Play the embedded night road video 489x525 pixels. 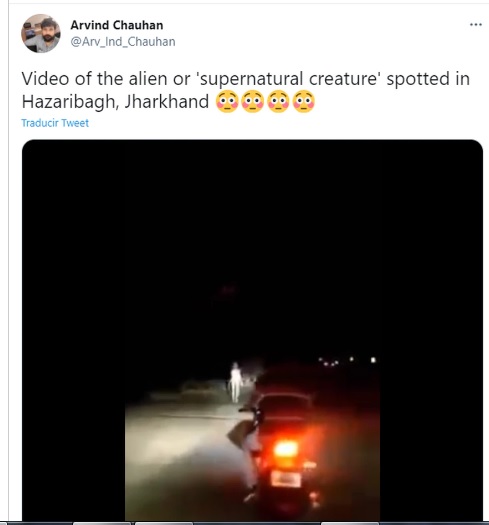(x=252, y=330)
